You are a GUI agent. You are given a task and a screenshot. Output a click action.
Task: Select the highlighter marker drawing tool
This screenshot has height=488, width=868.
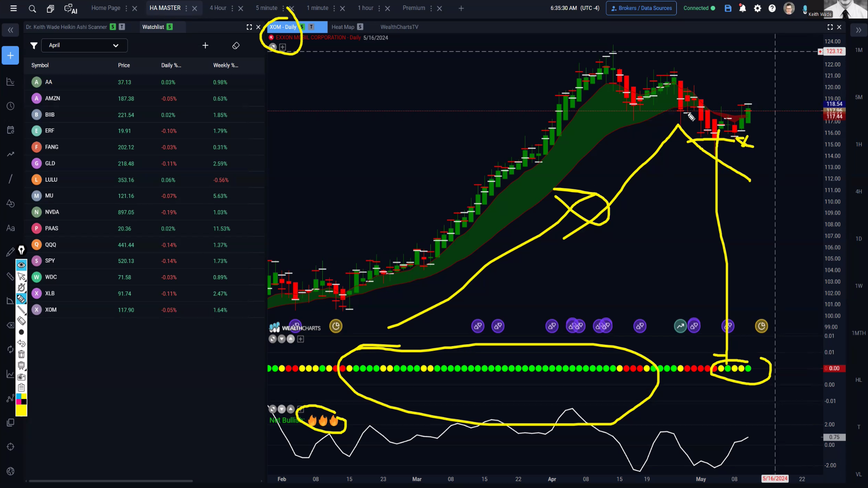pyautogui.click(x=21, y=299)
